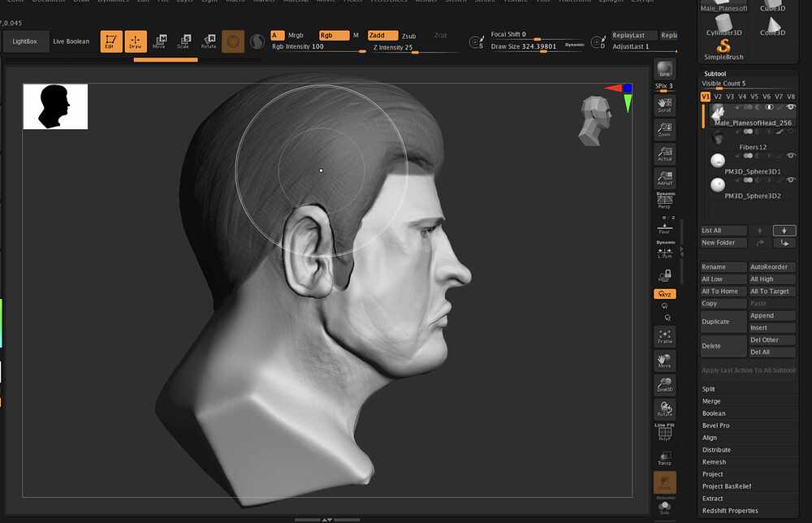Toggle Line Fill PolyF display
This screenshot has height=523, width=812.
click(x=664, y=432)
